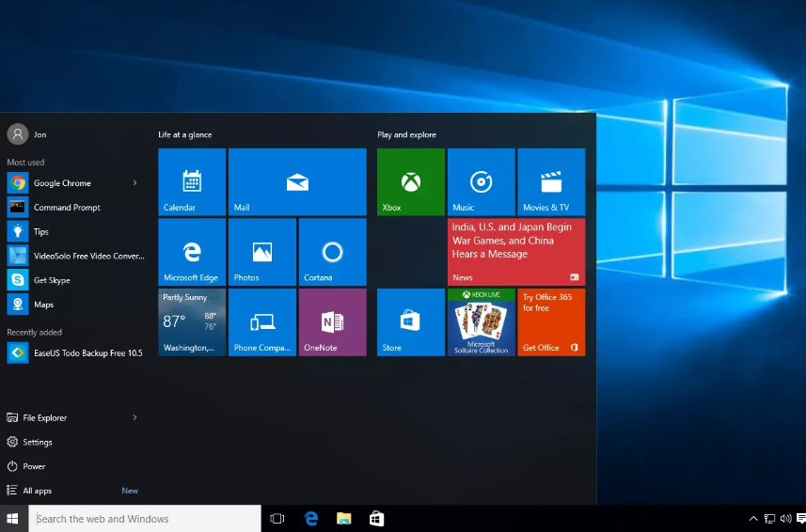Launch Edge from the taskbar

(x=311, y=519)
